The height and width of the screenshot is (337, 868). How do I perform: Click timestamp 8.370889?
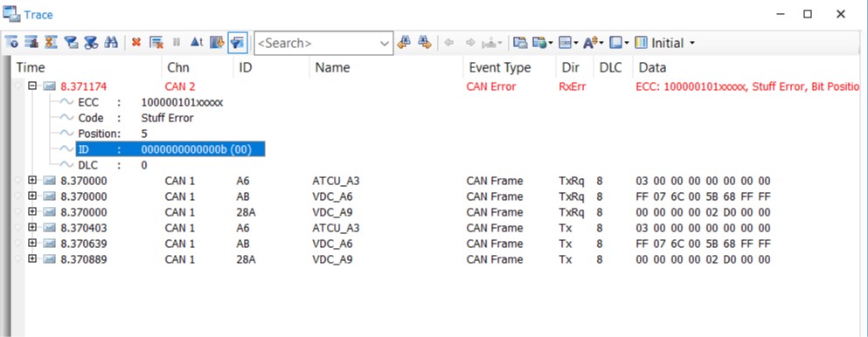coord(84,259)
